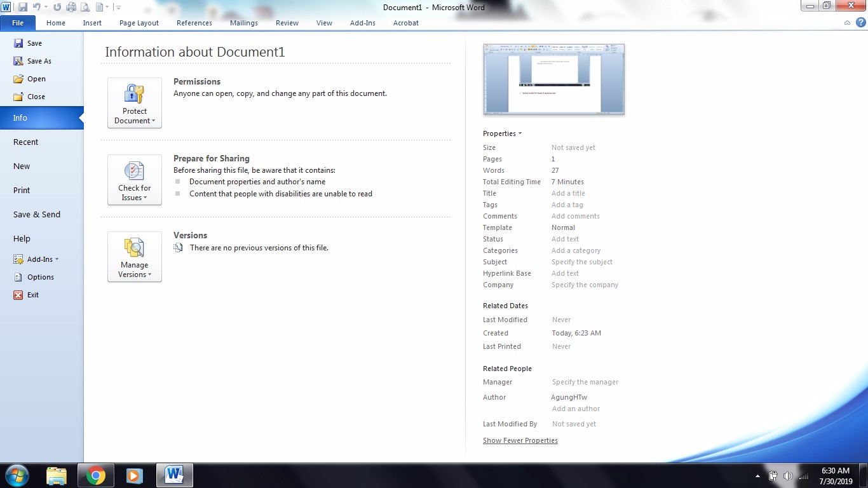Click the Undo arrow in the quick access toolbar
This screenshot has height=488, width=868.
point(36,7)
